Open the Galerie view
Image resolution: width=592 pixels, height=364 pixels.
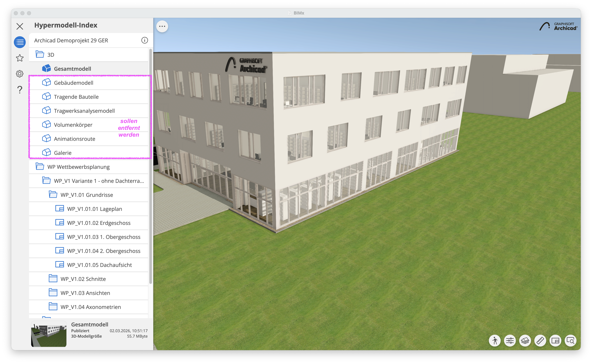89,153
